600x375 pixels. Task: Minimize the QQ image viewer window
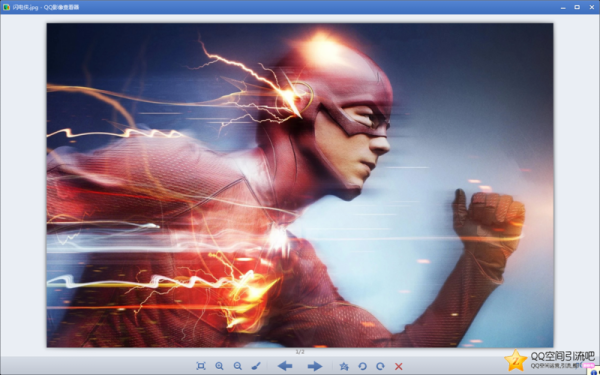pos(563,7)
